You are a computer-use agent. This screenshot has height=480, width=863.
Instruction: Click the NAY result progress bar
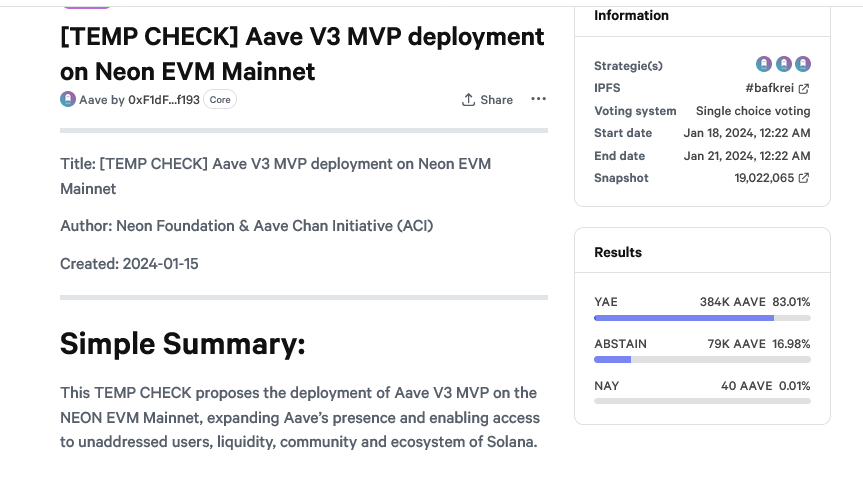[x=702, y=401]
